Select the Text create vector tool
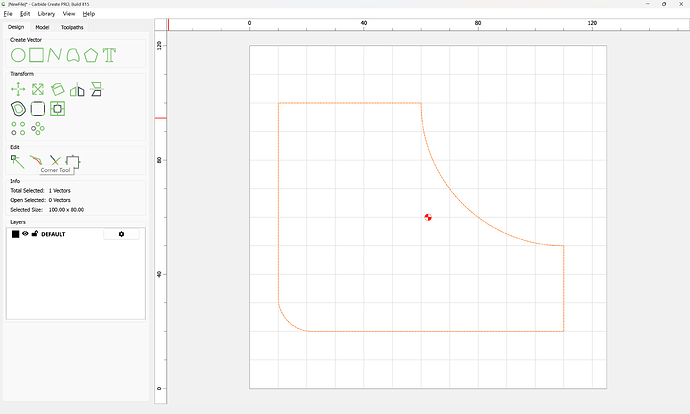690x414 pixels. 109,55
